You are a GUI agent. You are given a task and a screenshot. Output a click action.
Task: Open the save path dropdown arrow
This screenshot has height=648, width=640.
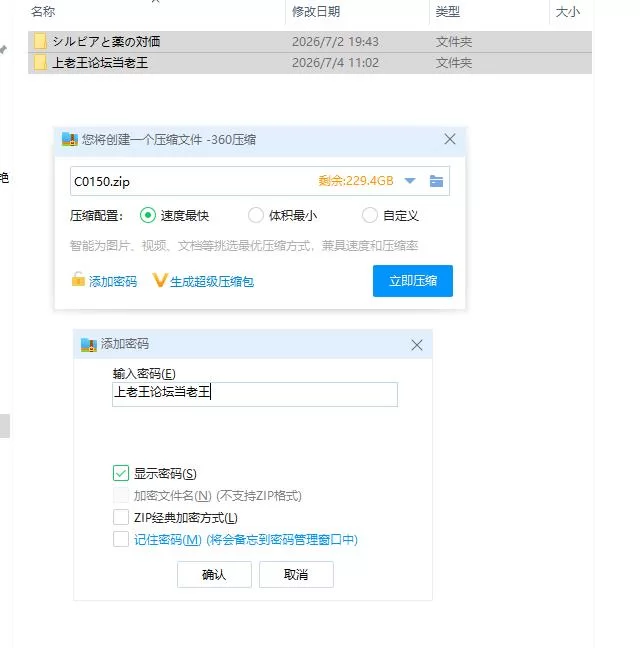(410, 181)
